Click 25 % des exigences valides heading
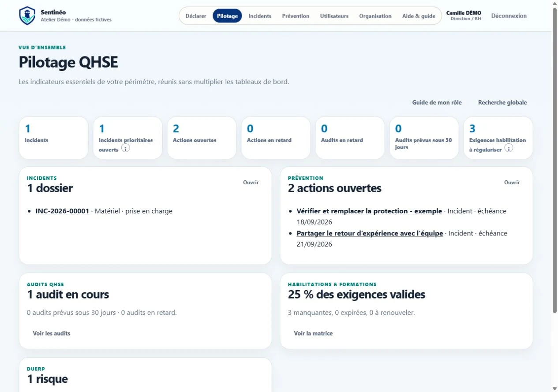The height and width of the screenshot is (392, 558). (x=356, y=295)
